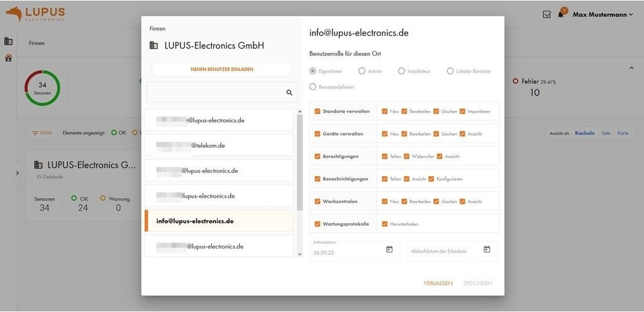Open the notification bell icon
This screenshot has width=644, height=312.
pyautogui.click(x=560, y=14)
